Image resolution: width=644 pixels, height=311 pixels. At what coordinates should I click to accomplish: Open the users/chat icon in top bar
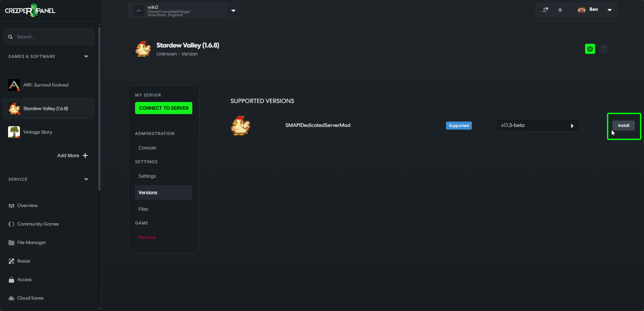[x=545, y=10]
